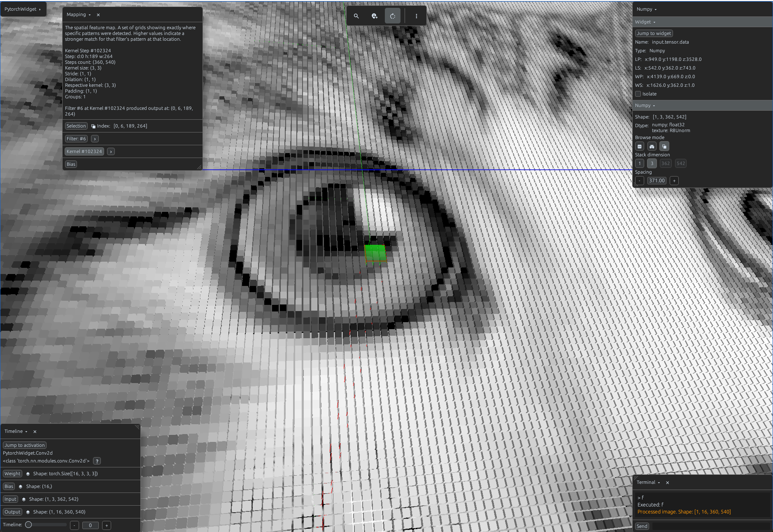Image resolution: width=773 pixels, height=532 pixels.
Task: Click the Filter: #6 button
Action: tap(76, 139)
